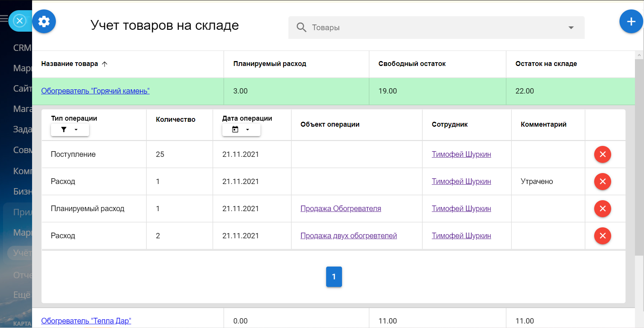Open the Тип операции filter dropdown

tap(70, 130)
